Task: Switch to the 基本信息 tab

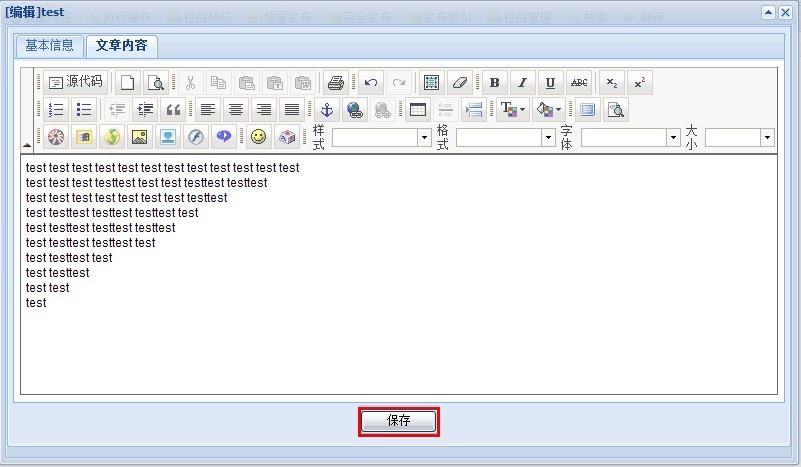Action: [49, 46]
